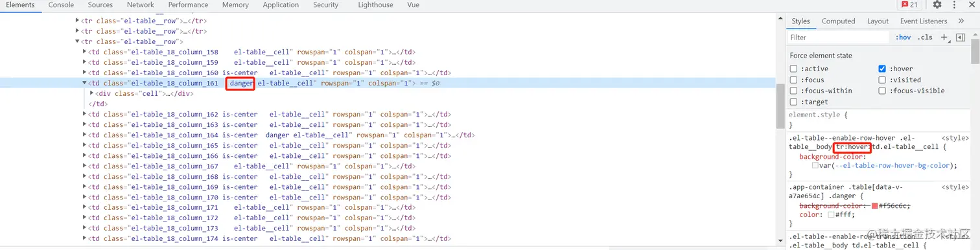Collapse the selected td column_161 node
The width and height of the screenshot is (980, 250).
(84, 83)
